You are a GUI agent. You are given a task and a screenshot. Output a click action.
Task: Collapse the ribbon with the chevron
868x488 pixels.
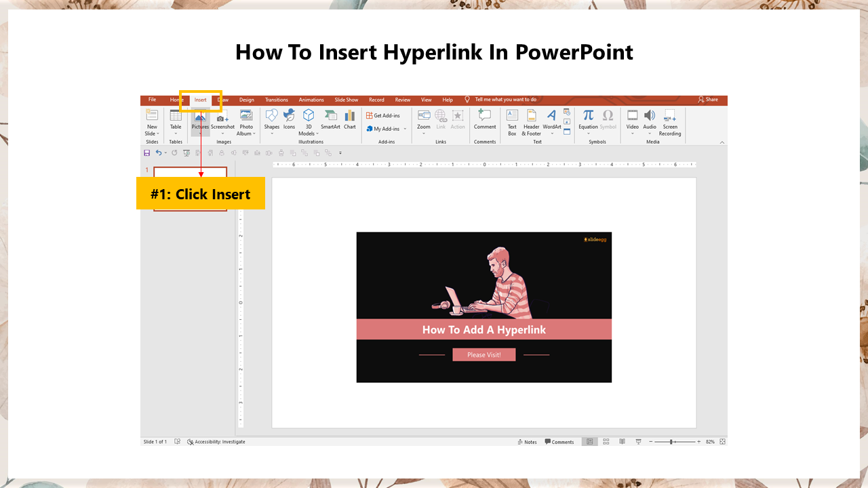[722, 142]
